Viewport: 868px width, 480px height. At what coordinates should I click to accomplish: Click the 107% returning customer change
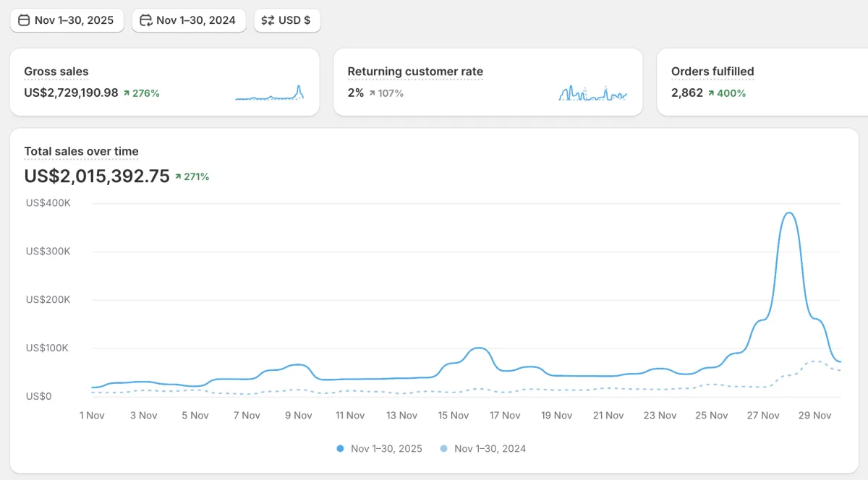coord(386,93)
